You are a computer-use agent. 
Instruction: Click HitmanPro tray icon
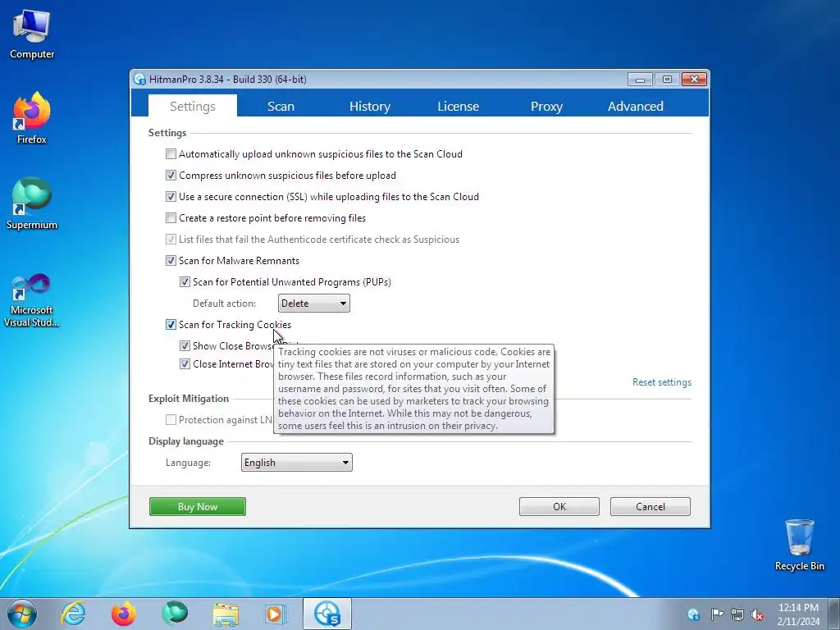[693, 614]
